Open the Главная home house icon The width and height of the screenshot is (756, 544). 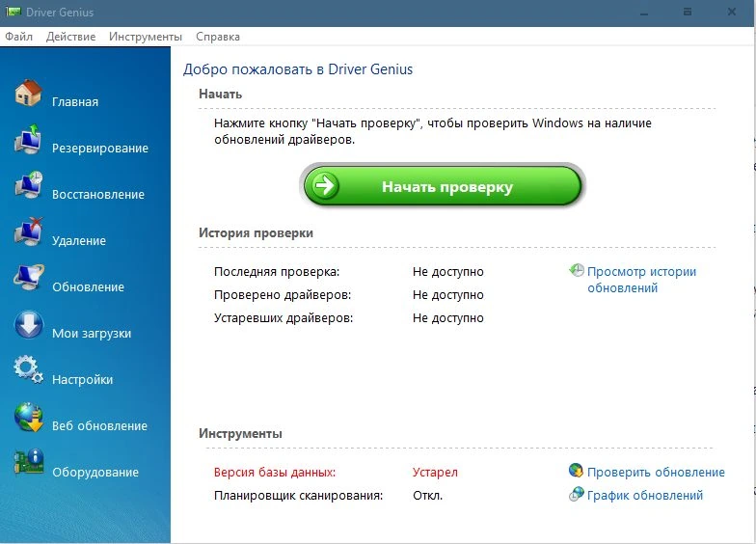[x=28, y=93]
